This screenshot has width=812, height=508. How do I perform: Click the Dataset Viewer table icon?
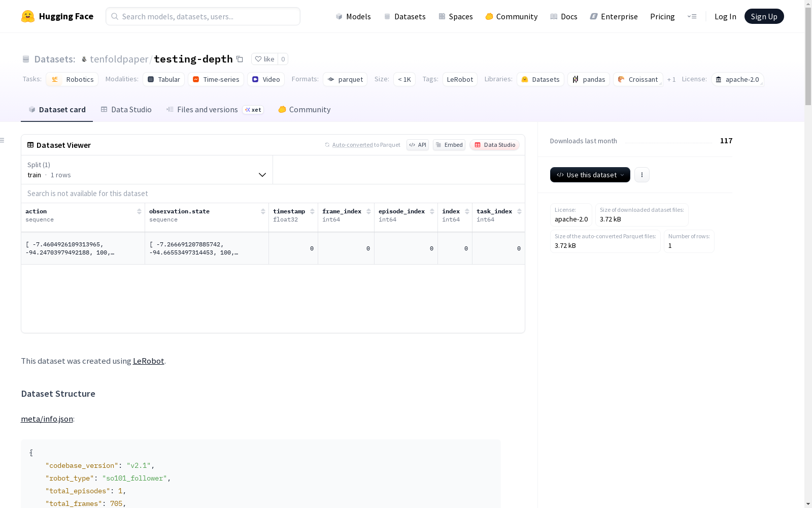point(30,145)
